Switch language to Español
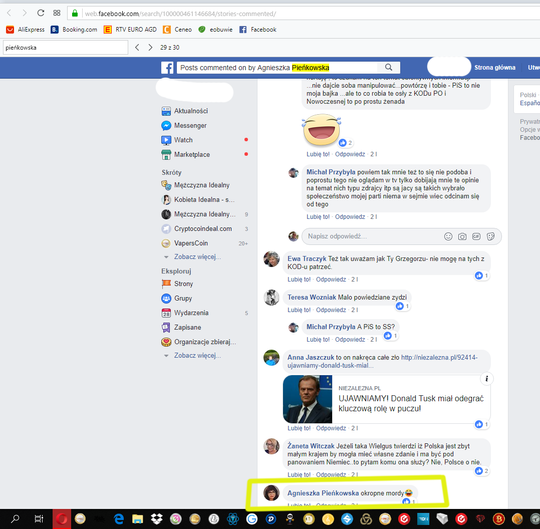Screen dimensions: 540x529 [530, 103]
